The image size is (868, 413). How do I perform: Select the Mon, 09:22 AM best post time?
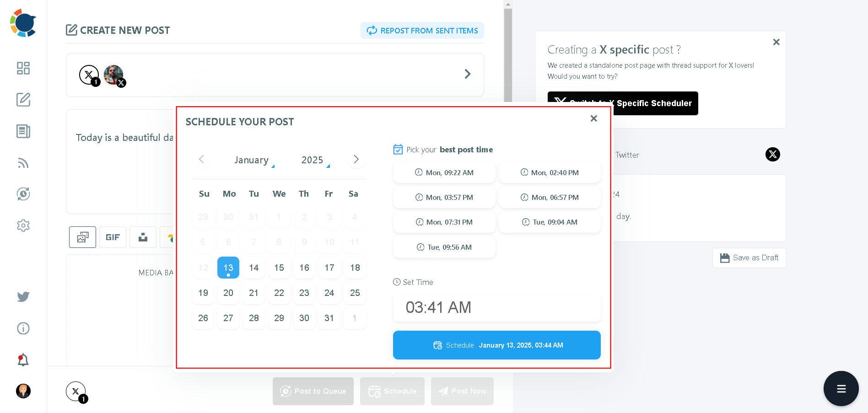443,172
